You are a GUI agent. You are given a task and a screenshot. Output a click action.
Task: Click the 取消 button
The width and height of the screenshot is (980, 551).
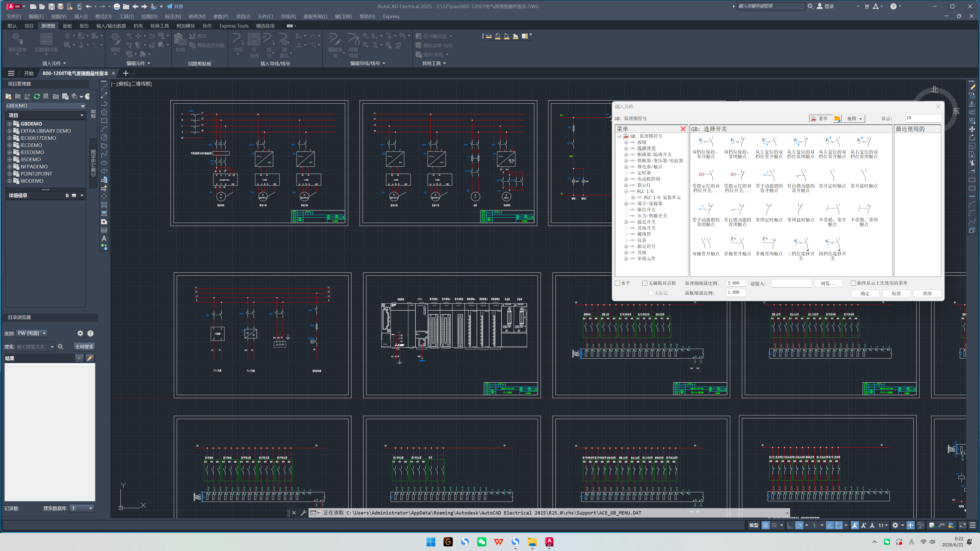click(896, 293)
